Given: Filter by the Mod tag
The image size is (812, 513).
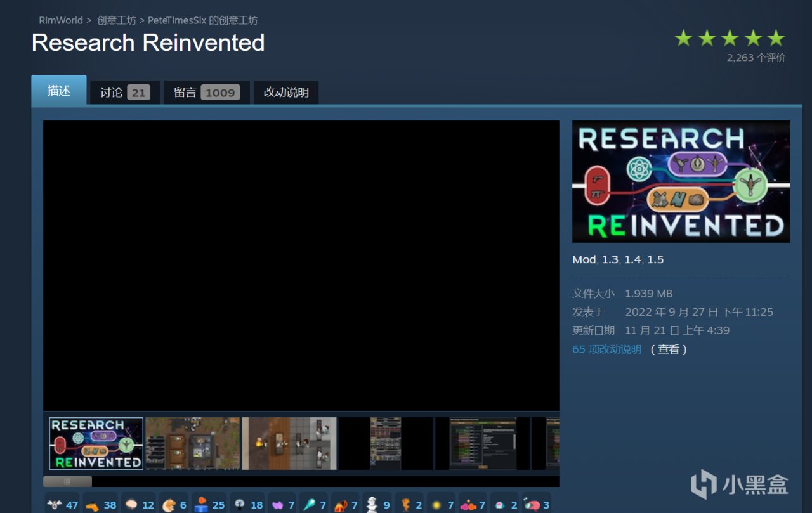Looking at the screenshot, I should pos(584,259).
